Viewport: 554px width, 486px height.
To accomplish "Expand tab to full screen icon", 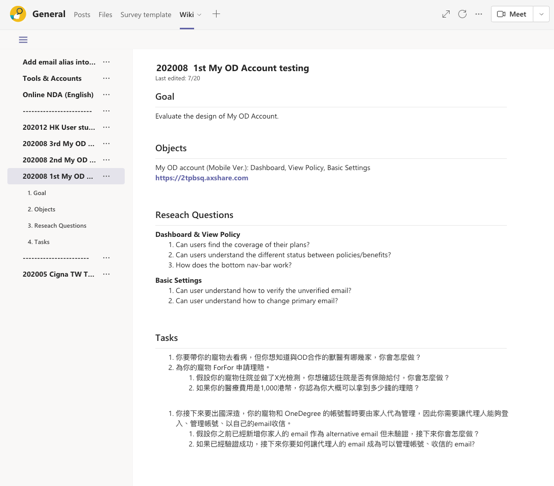I will click(x=446, y=14).
